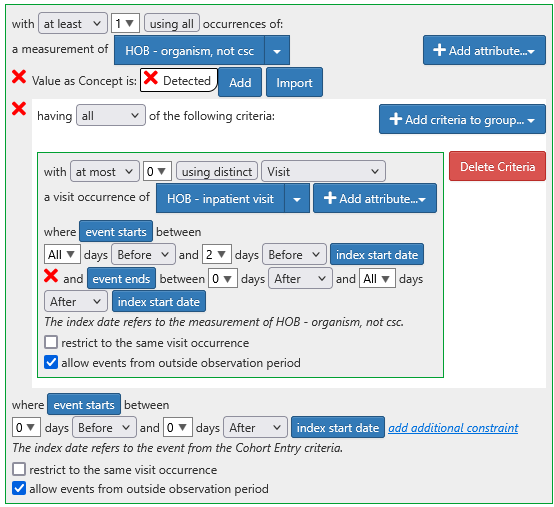Open the 'at least' occurrence dropdown
Image resolution: width=554 pixels, height=507 pixels.
click(73, 24)
